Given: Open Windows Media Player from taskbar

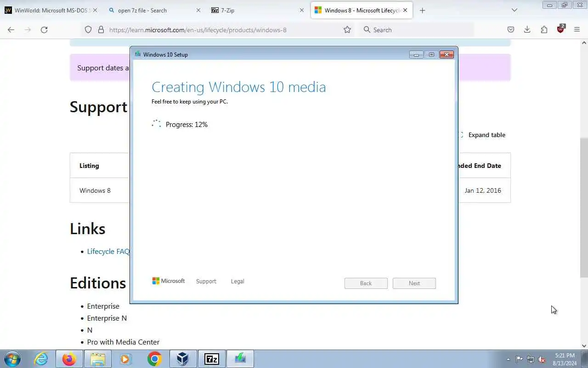Looking at the screenshot, I should click(126, 359).
